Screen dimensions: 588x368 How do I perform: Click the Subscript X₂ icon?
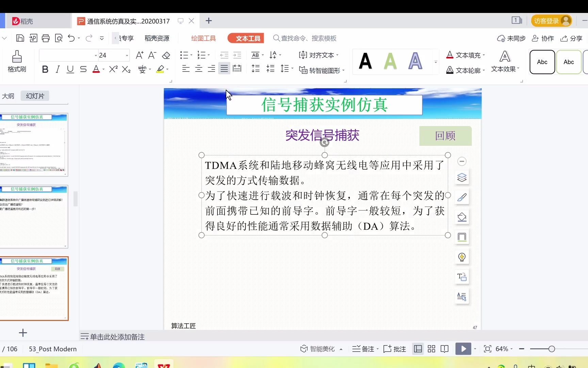(x=126, y=69)
